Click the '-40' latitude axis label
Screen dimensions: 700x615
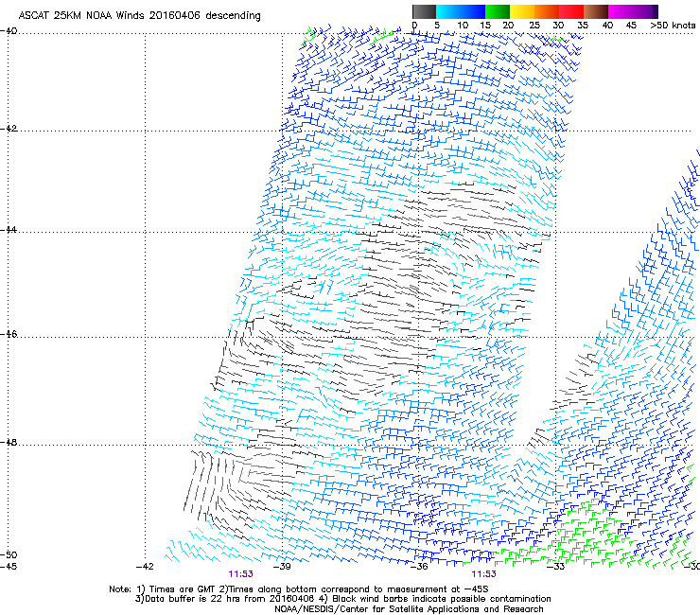pyautogui.click(x=9, y=31)
